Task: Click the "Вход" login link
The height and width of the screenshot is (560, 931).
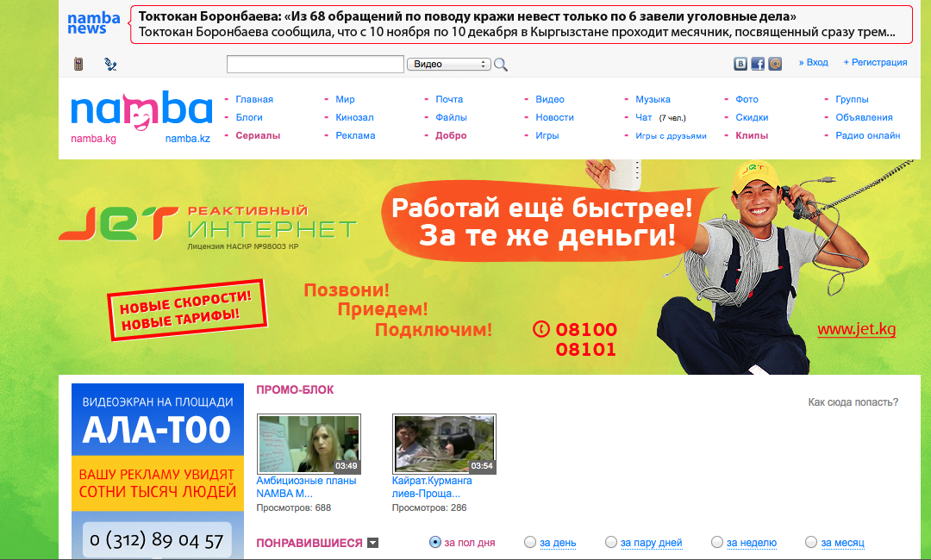Action: 816,62
